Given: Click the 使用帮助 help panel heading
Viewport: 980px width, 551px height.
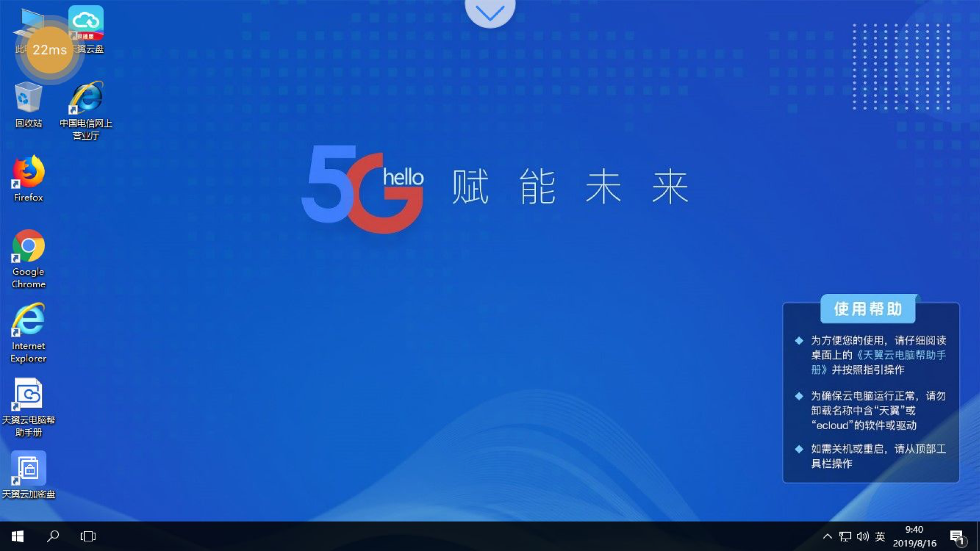Looking at the screenshot, I should tap(870, 309).
